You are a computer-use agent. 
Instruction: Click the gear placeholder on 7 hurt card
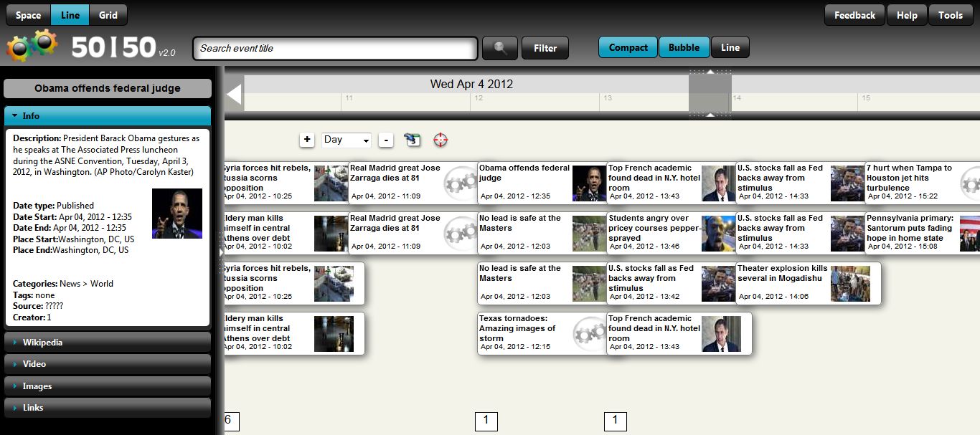970,183
